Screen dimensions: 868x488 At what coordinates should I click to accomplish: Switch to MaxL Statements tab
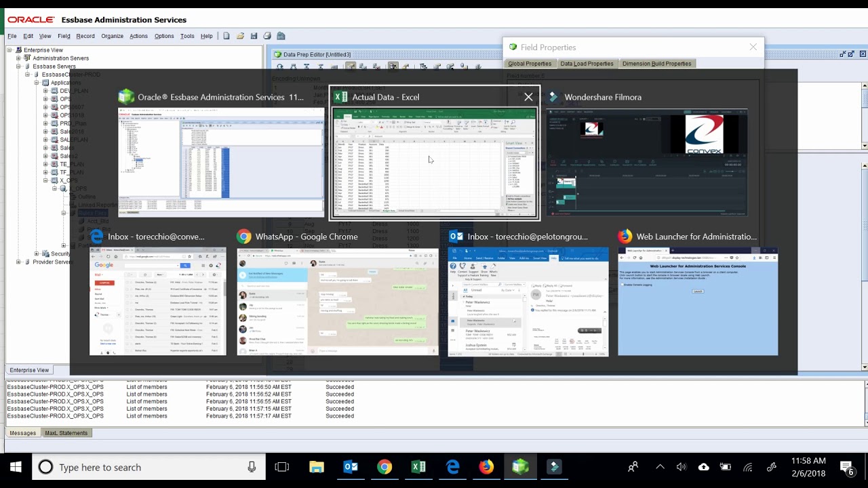coord(66,432)
